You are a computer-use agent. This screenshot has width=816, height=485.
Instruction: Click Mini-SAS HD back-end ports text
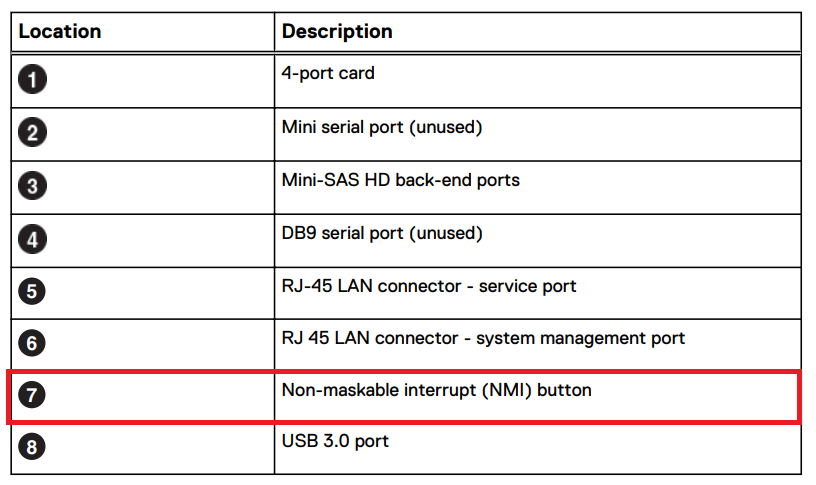[400, 180]
